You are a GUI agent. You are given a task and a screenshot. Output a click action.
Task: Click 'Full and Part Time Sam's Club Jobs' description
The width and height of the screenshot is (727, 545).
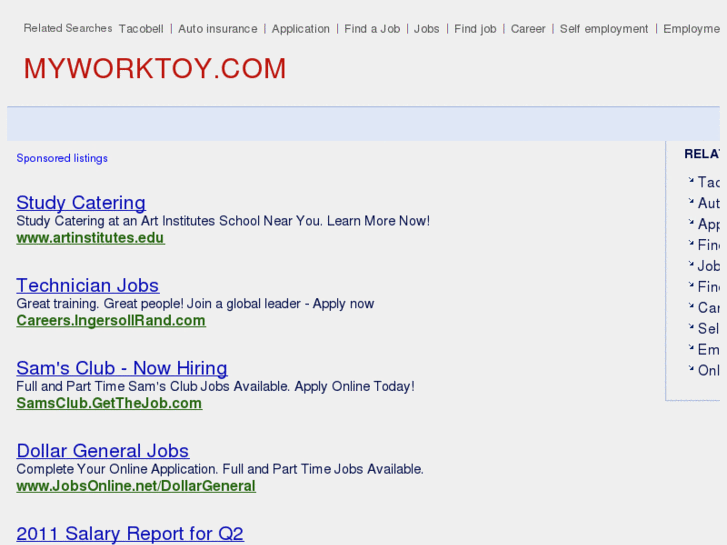click(216, 386)
